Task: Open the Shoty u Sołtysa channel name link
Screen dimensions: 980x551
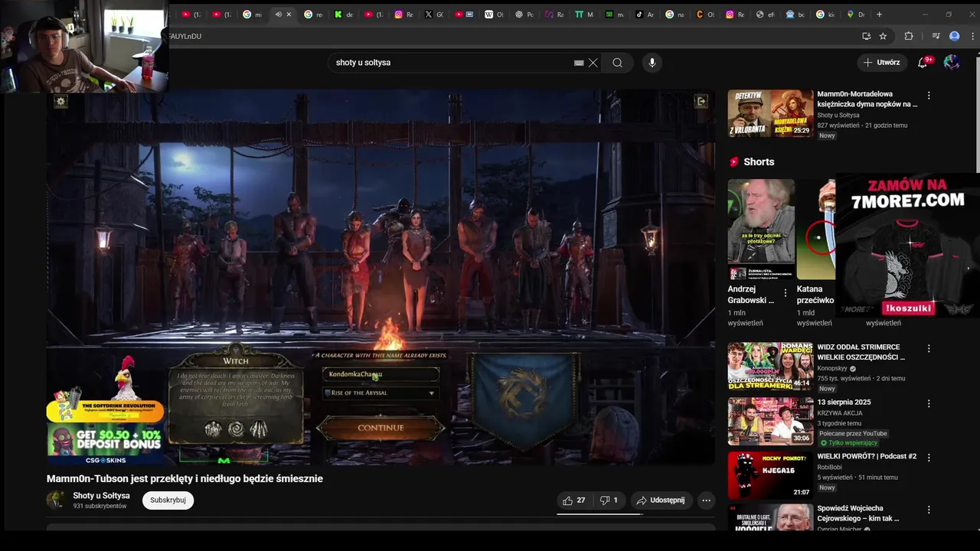Action: 101,496
